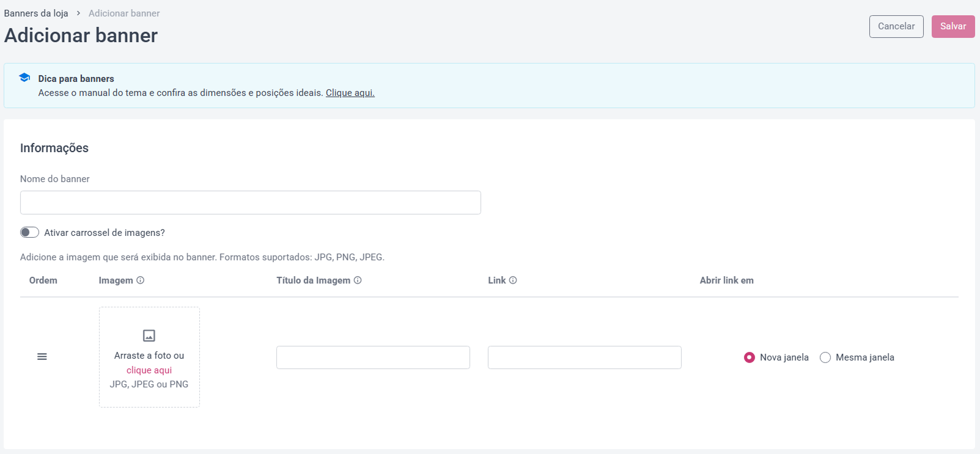Screen dimensions: 980x454
Task: Click info icon next to Imagem header
Action: click(140, 280)
